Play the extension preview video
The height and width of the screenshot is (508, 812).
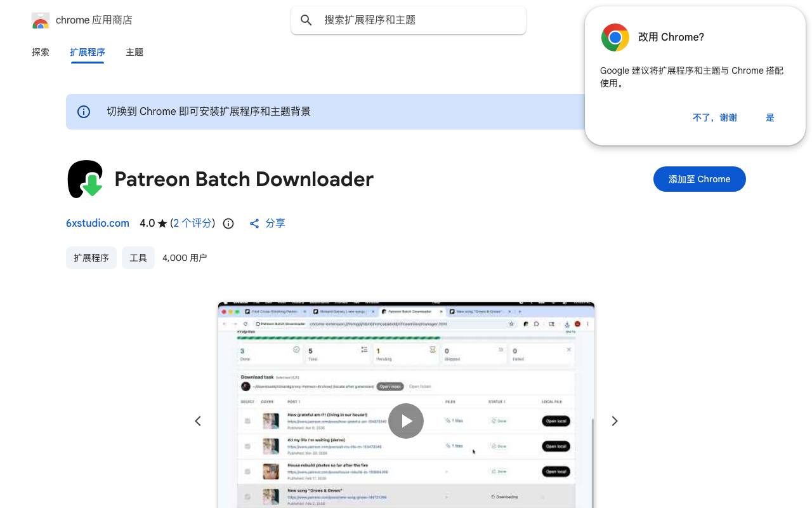(x=406, y=421)
